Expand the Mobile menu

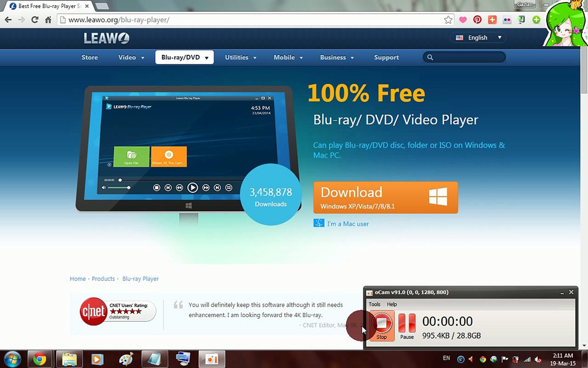coord(288,57)
